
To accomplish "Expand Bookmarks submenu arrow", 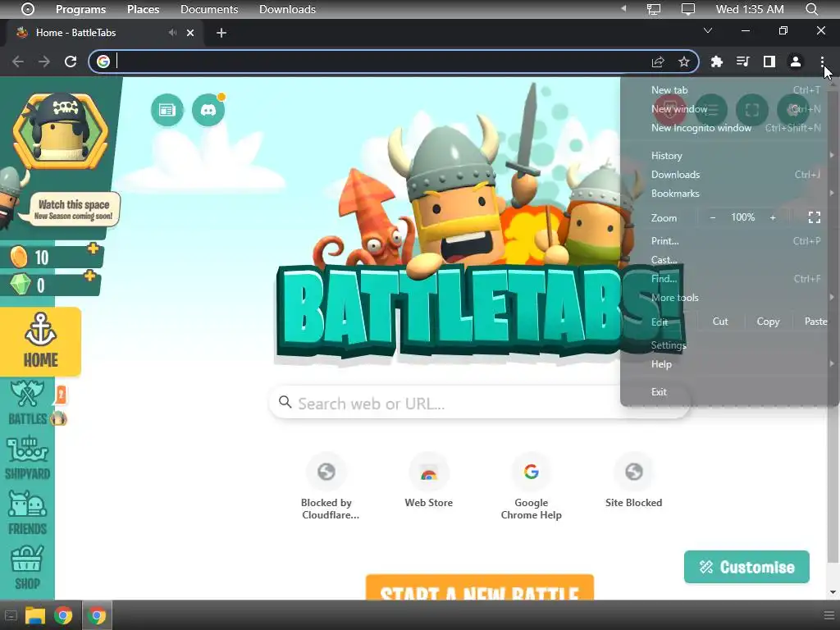I will (832, 194).
